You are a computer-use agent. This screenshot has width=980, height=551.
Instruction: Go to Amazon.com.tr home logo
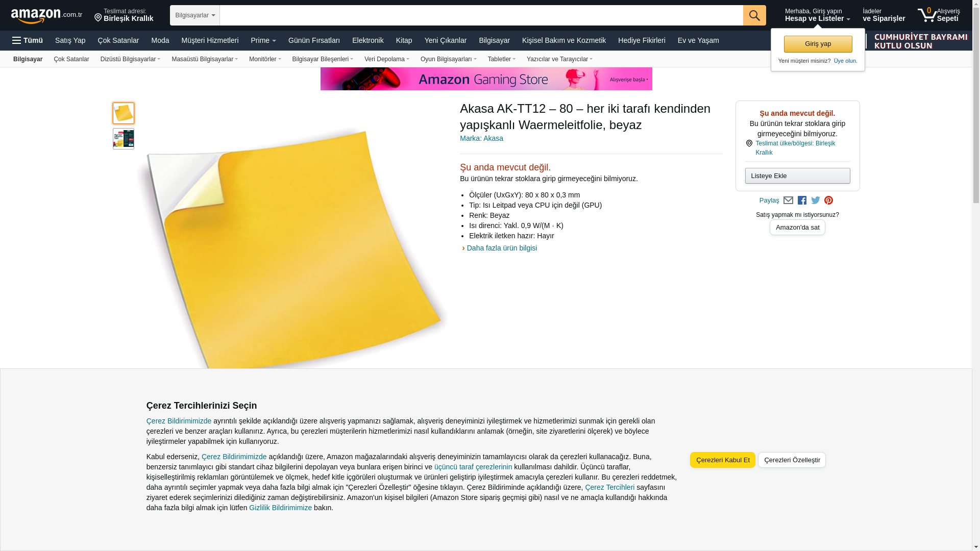tap(46, 16)
